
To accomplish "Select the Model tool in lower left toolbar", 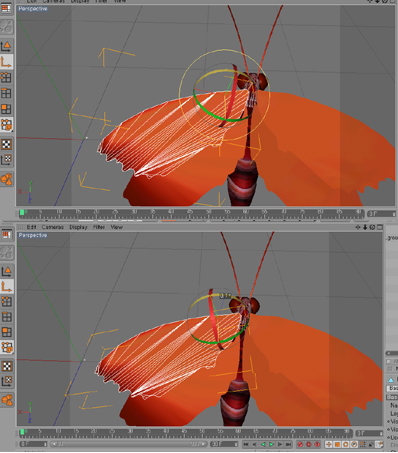I will pyautogui.click(x=7, y=271).
